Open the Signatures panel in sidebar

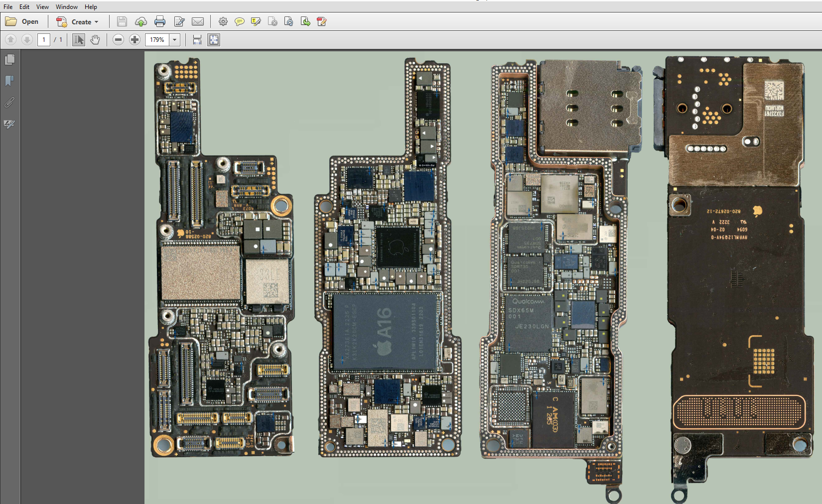point(9,124)
